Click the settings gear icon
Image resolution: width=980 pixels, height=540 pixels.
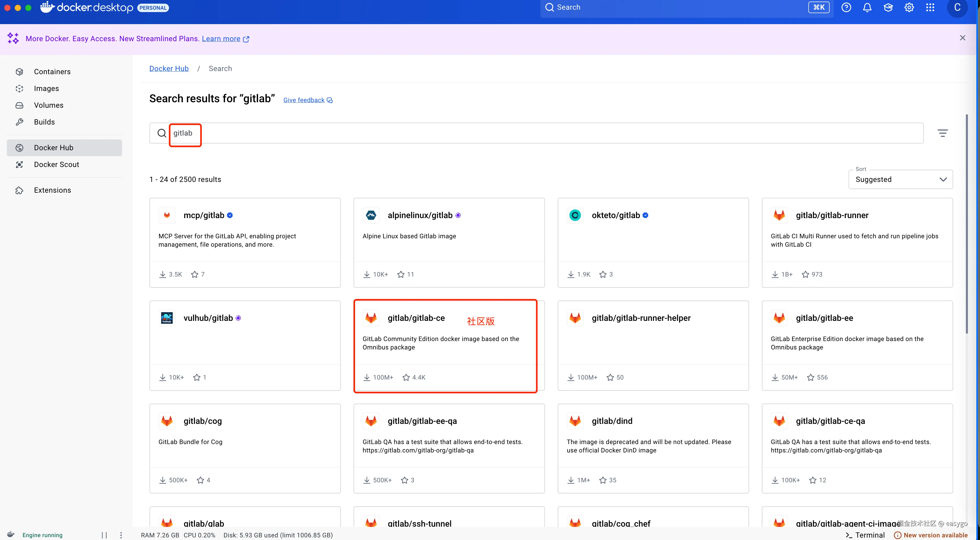coord(909,8)
